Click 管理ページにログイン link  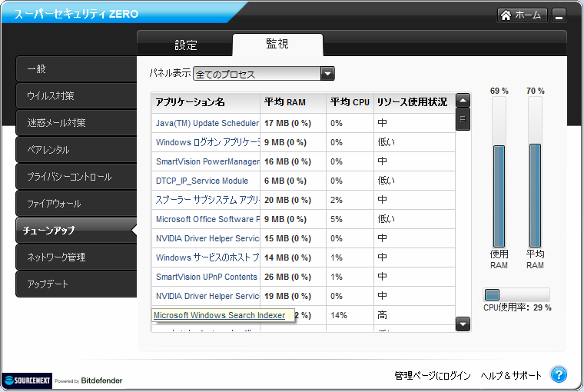433,376
